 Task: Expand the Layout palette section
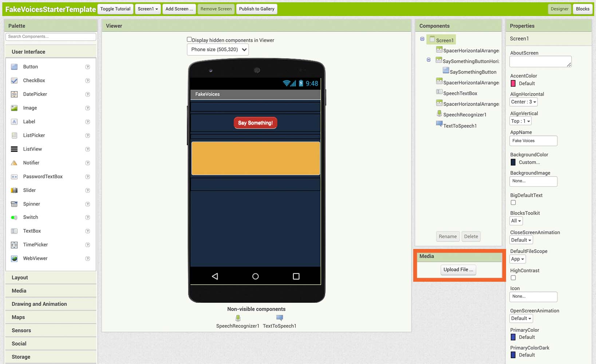pos(51,278)
